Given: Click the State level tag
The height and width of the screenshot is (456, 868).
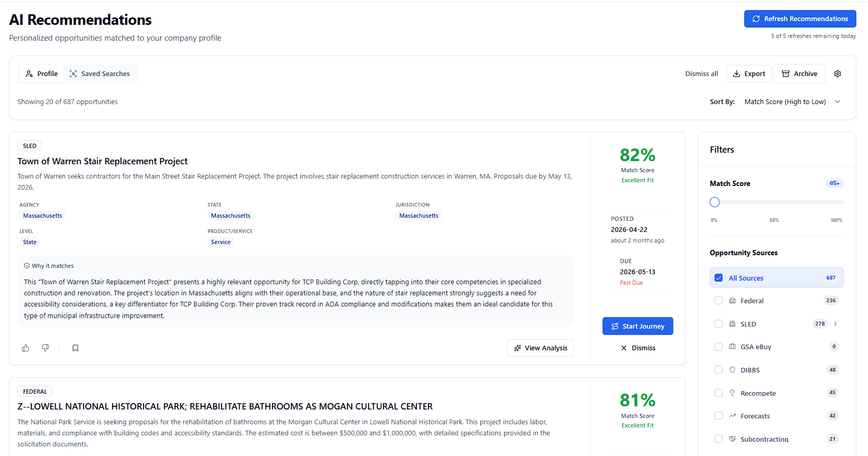Looking at the screenshot, I should click(30, 242).
